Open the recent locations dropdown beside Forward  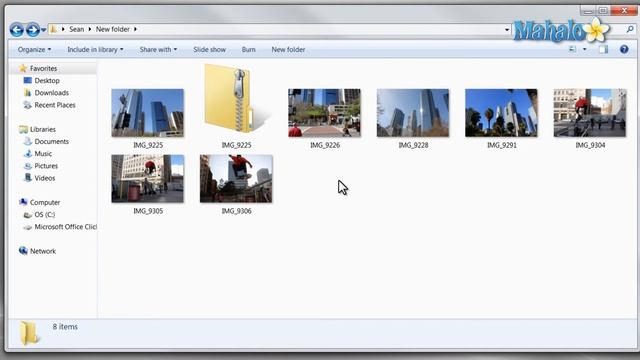pos(44,30)
